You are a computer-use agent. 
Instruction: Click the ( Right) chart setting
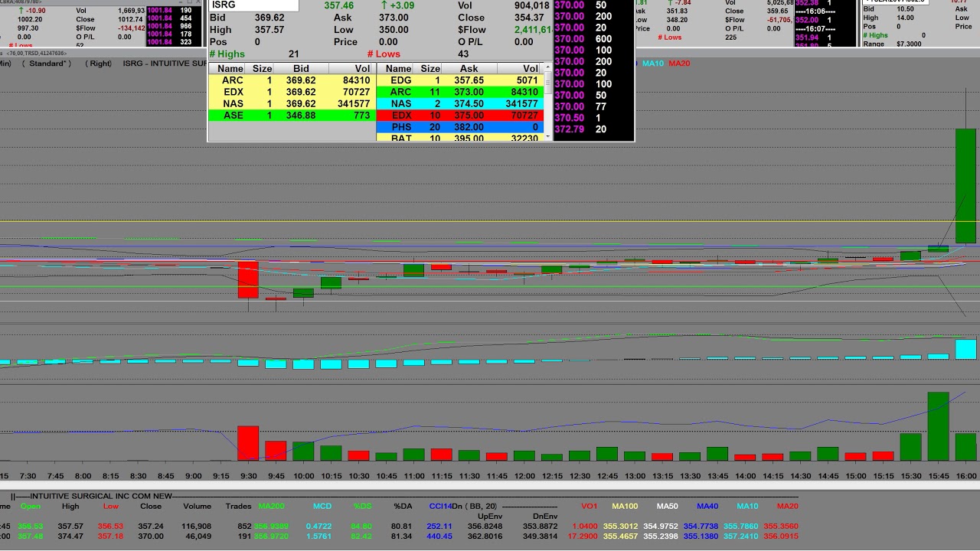pos(100,64)
